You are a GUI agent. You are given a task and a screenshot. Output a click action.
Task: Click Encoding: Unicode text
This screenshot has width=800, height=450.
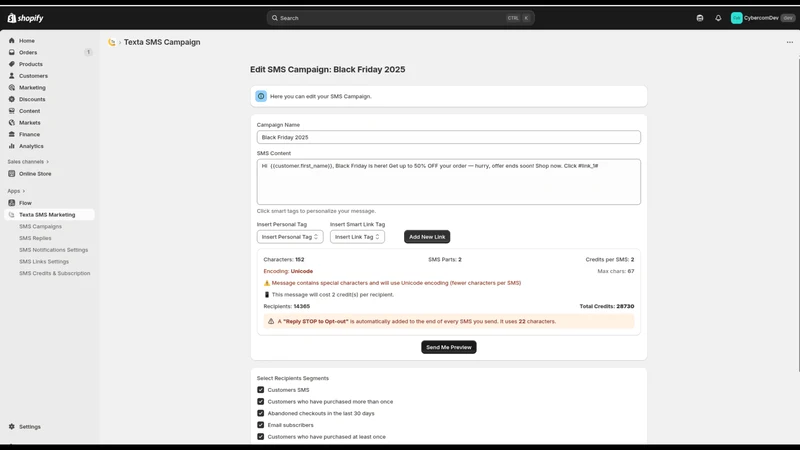[288, 271]
